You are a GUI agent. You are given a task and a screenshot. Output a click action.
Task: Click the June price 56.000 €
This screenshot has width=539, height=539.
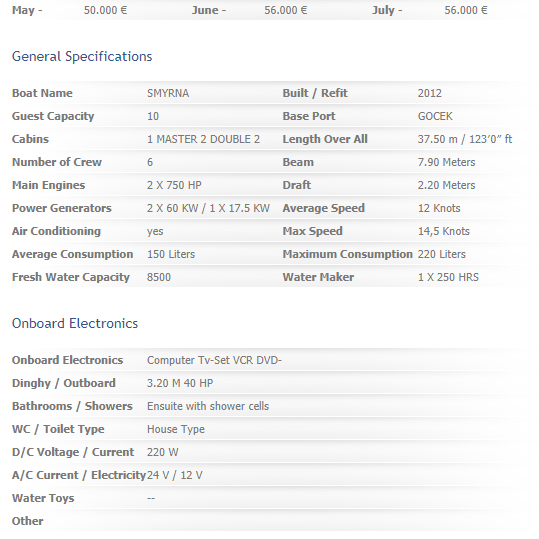pos(285,10)
